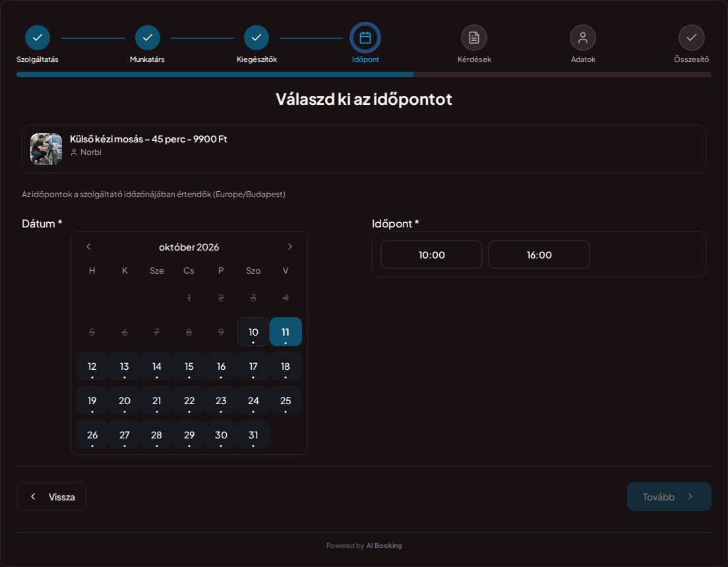Click the Összesítő checkmark step icon
Image resolution: width=728 pixels, height=567 pixels.
coord(691,38)
